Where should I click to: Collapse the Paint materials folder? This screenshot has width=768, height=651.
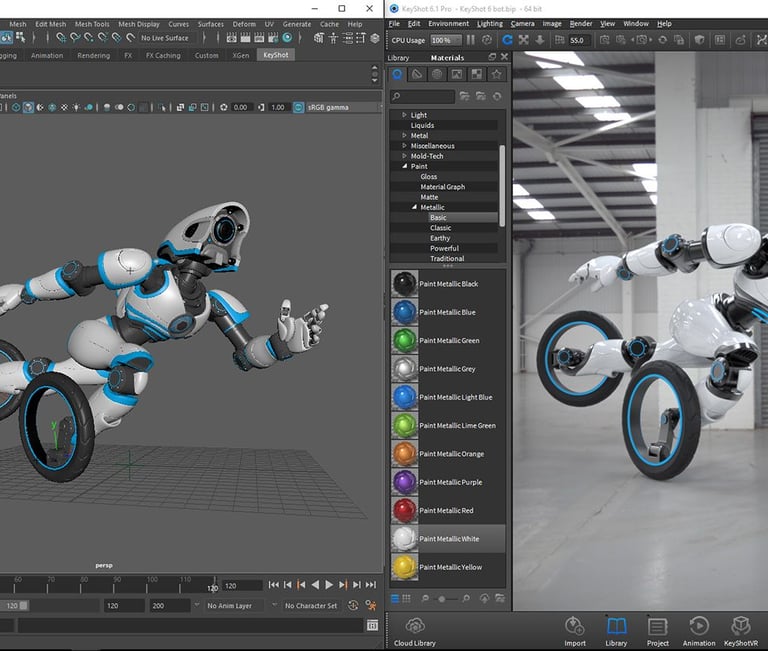(405, 167)
